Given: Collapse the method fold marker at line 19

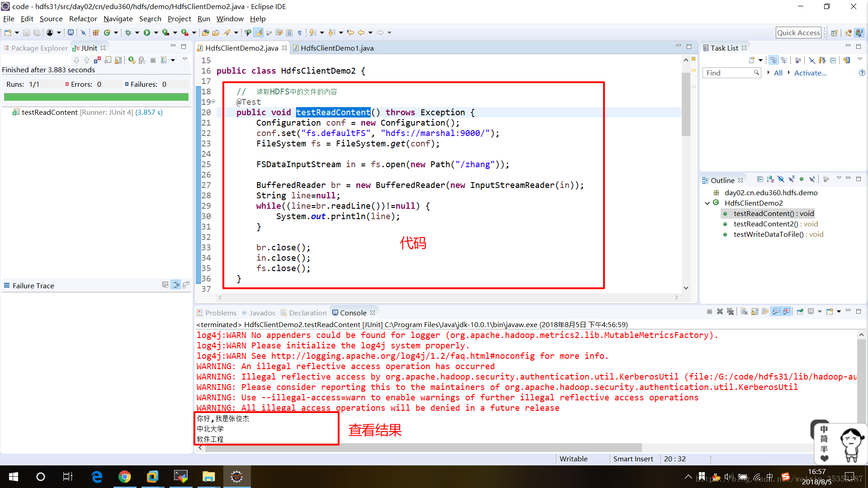Looking at the screenshot, I should [x=213, y=102].
